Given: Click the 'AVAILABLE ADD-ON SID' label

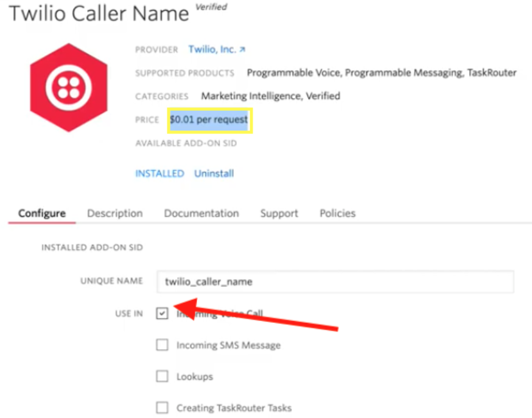Looking at the screenshot, I should (186, 143).
